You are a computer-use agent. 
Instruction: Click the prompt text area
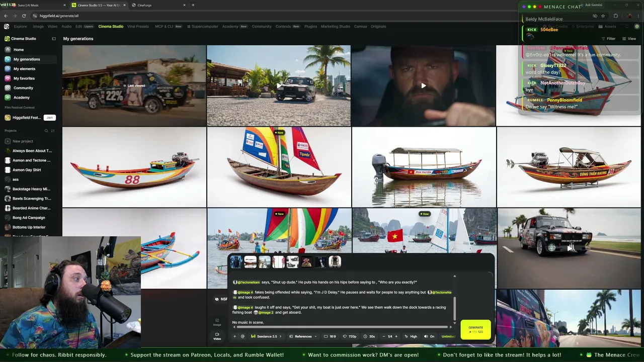pos(342,299)
